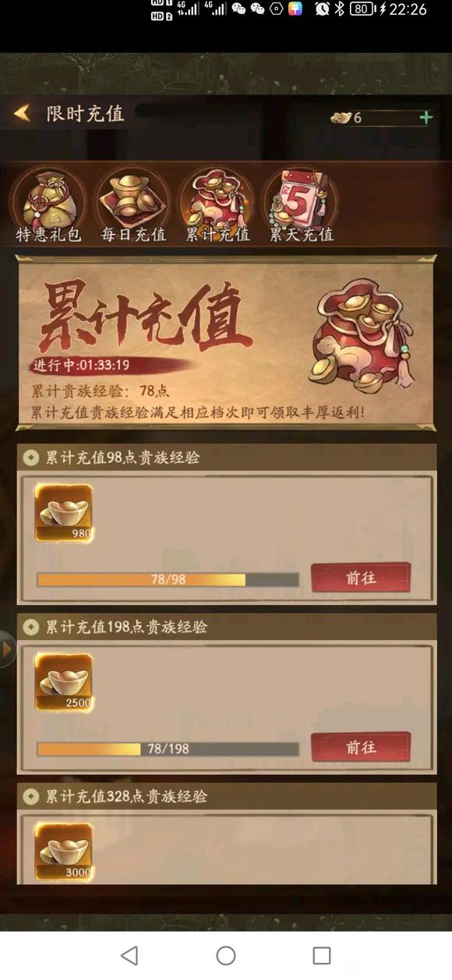Select the 累计充值328点贵族经验 header
The width and height of the screenshot is (452, 980).
[227, 796]
